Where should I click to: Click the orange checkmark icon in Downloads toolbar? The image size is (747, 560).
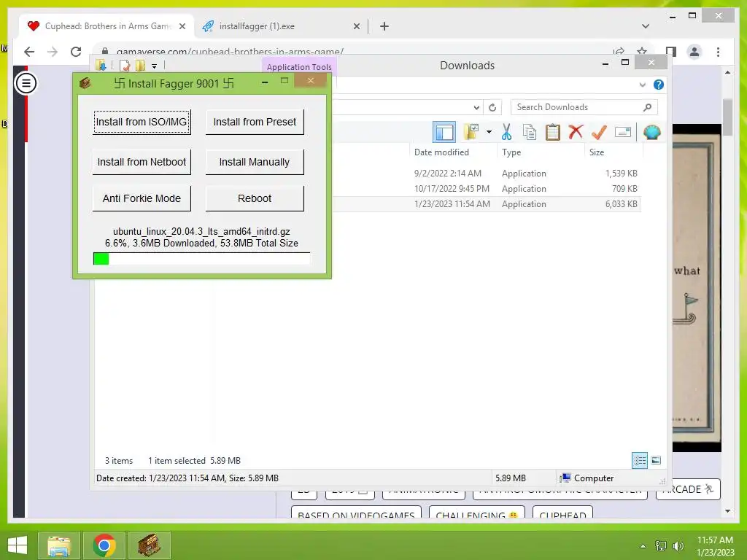(599, 132)
